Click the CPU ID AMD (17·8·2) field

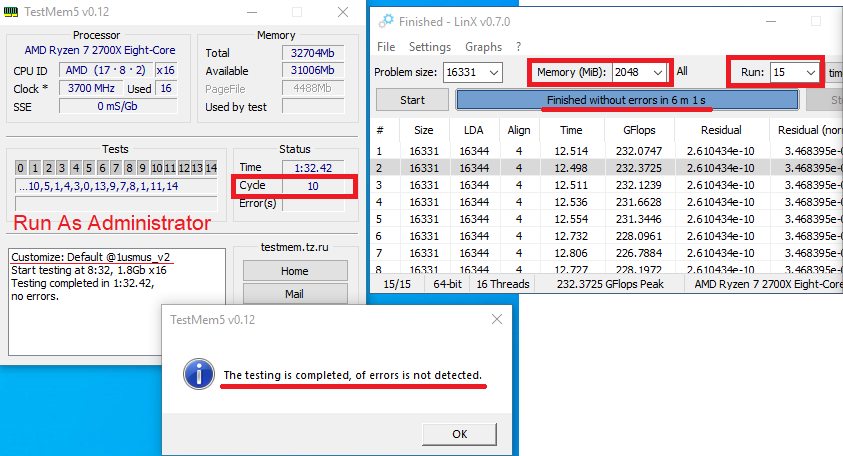[105, 70]
